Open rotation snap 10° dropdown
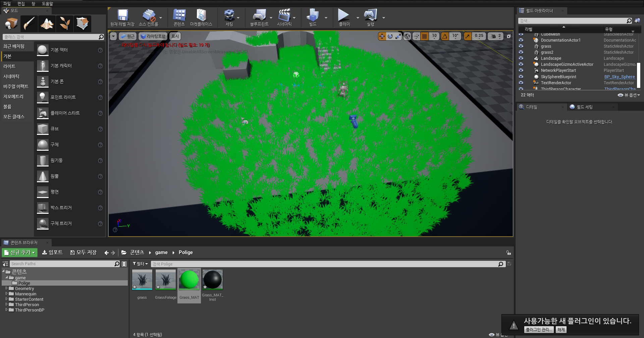The height and width of the screenshot is (338, 644). click(455, 36)
